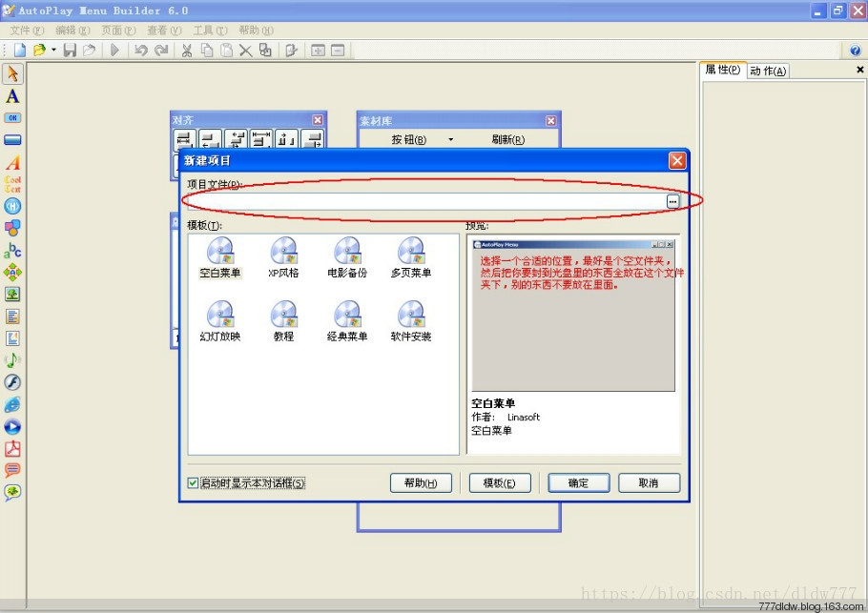
Task: Click the New file toolbar icon
Action: click(x=20, y=51)
